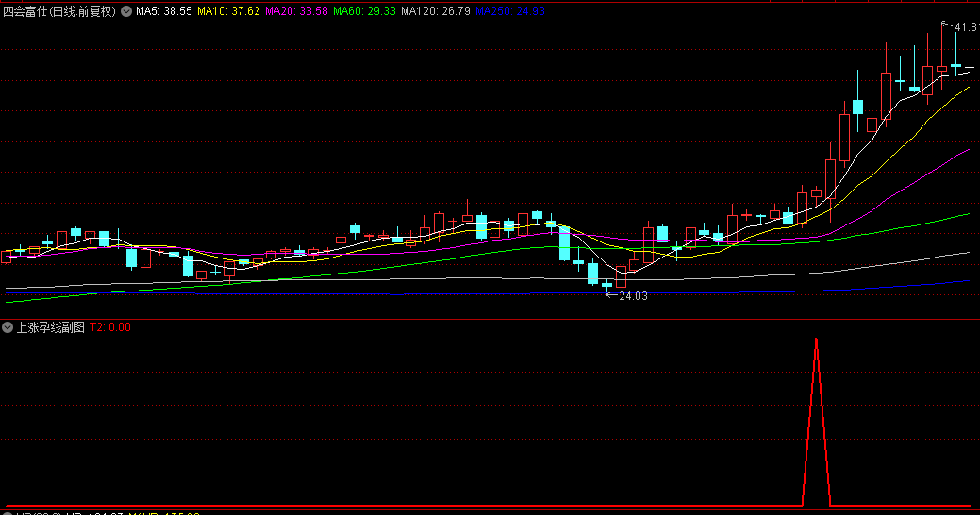Select the yellow MA10: 37.62 label
This screenshot has width=980, height=515.
point(228,11)
